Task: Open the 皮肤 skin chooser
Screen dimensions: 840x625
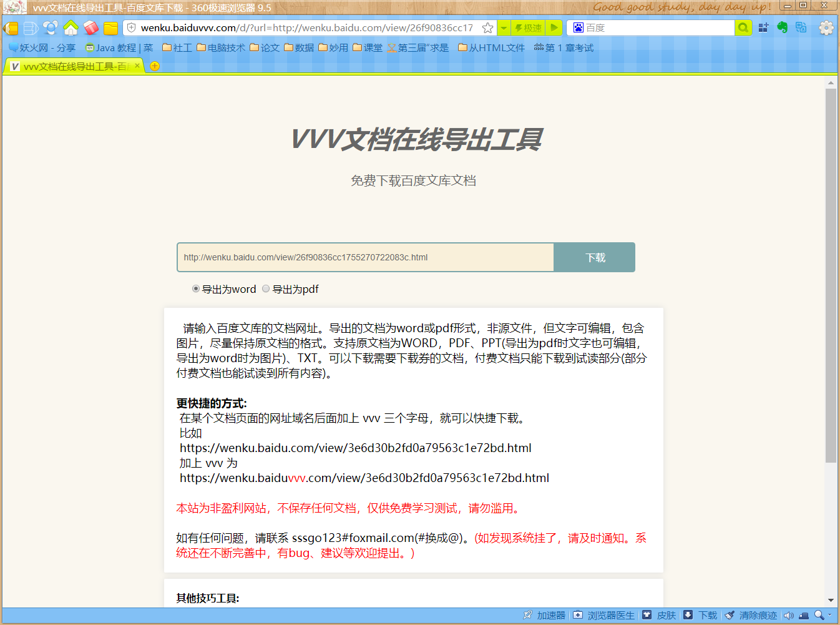Action: tap(659, 616)
